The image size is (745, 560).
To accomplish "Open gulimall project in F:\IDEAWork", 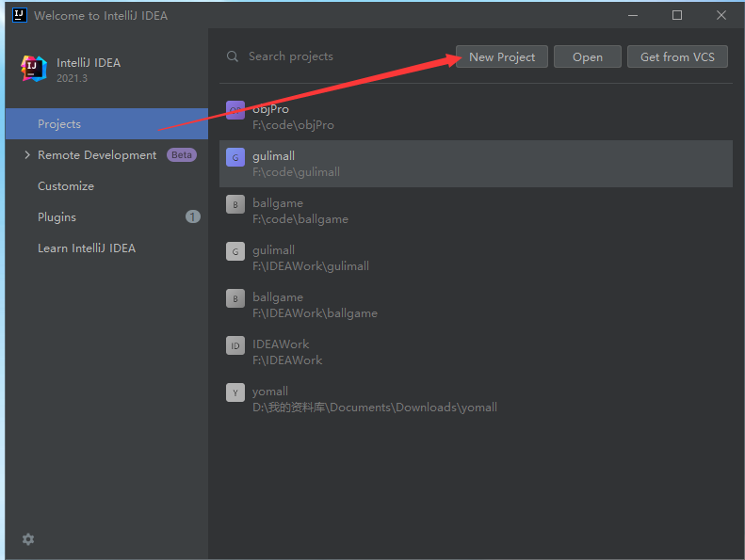I will [x=476, y=258].
